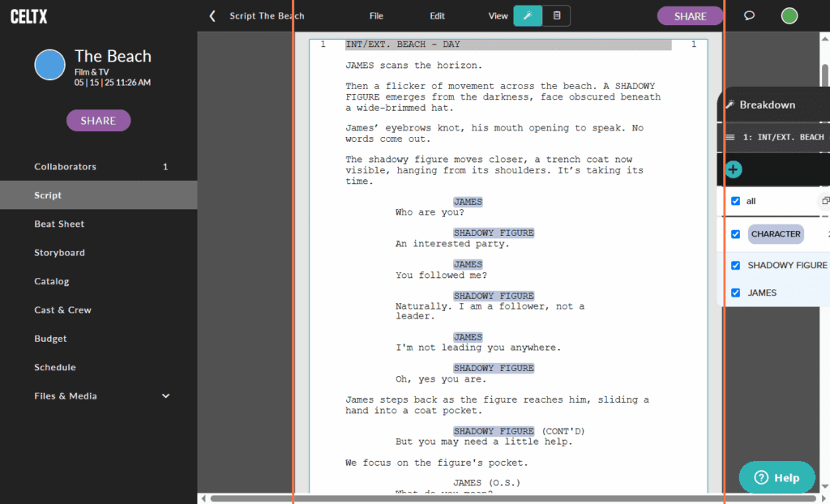830x504 pixels.
Task: Expand the Files & Media section
Action: (165, 396)
